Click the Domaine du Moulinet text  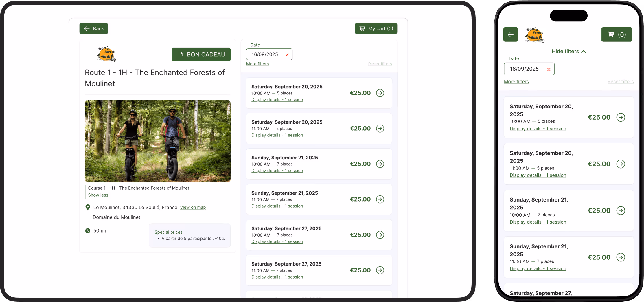point(116,217)
